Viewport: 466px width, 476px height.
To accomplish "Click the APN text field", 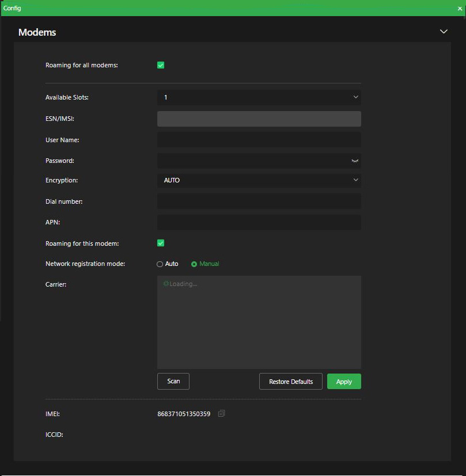I will click(x=259, y=222).
